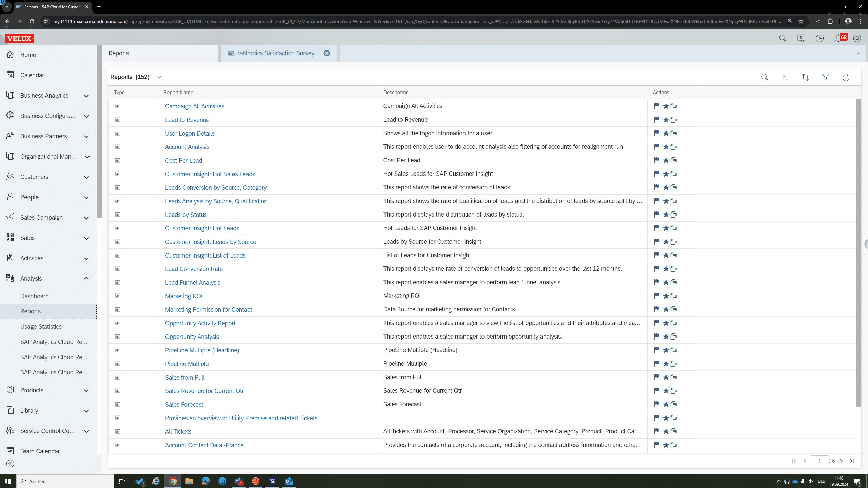
Task: Open first SAP Analytics Cloud Re... menu item
Action: 54,342
